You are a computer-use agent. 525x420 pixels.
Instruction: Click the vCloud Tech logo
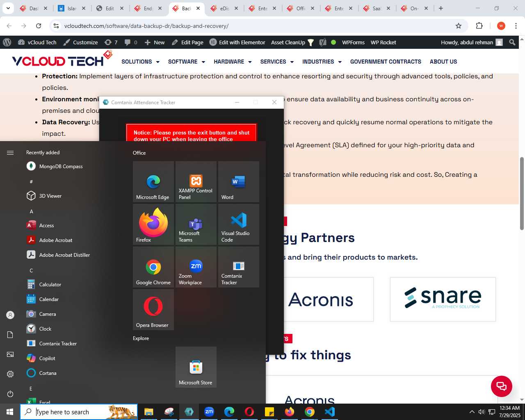coord(62,59)
